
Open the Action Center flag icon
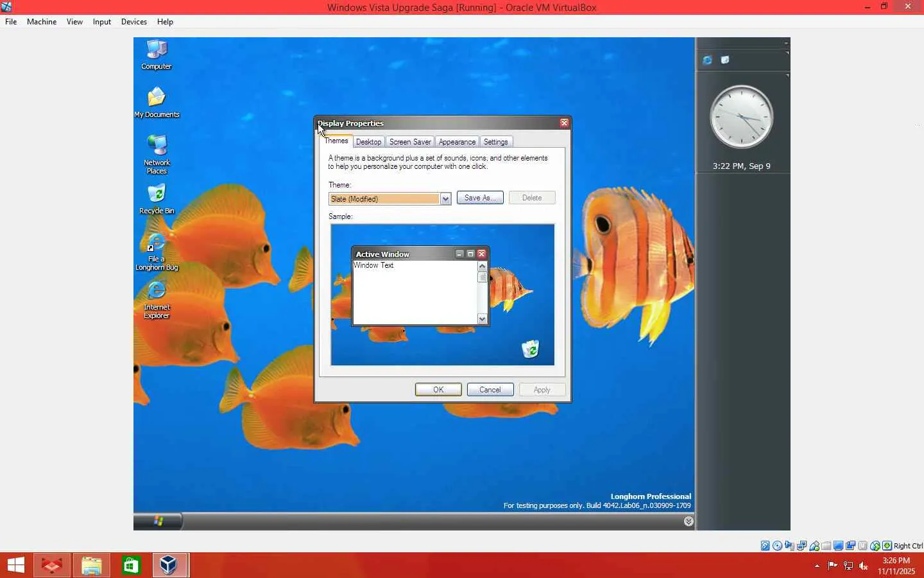click(832, 566)
